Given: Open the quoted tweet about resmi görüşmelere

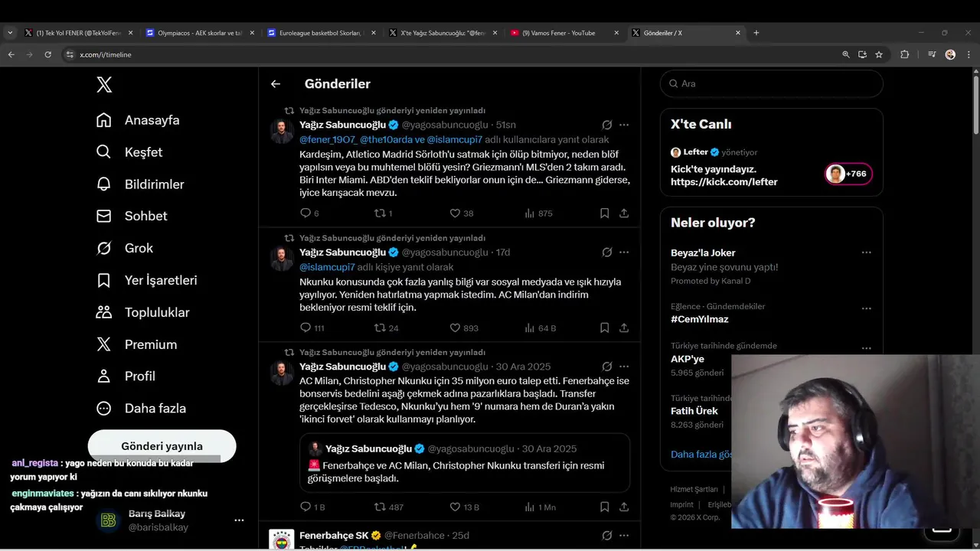Looking at the screenshot, I should (465, 463).
